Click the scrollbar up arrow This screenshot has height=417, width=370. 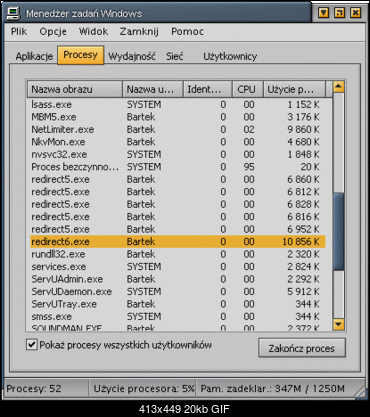tap(339, 87)
